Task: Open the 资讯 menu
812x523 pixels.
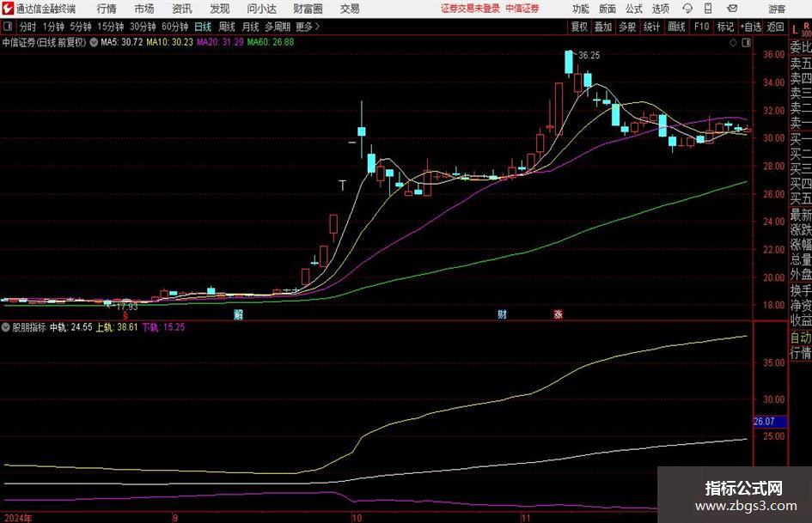Action: 182,9
